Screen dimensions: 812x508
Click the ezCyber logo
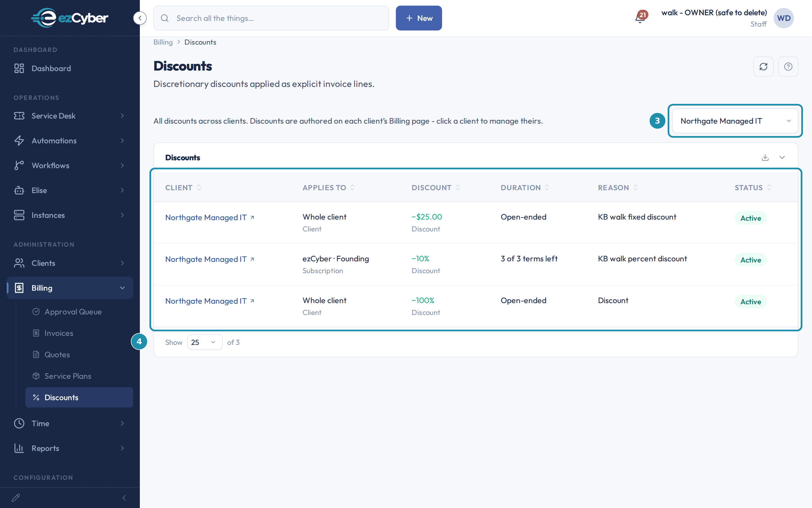coord(69,18)
